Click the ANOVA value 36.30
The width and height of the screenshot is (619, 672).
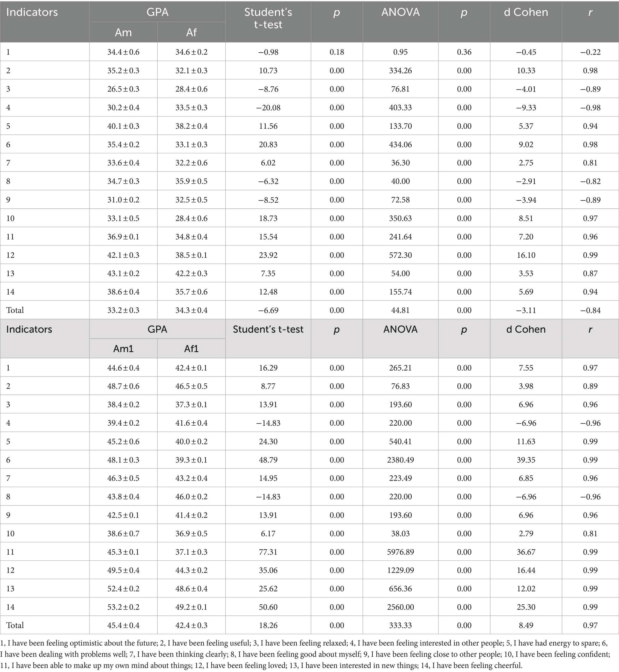click(x=400, y=163)
